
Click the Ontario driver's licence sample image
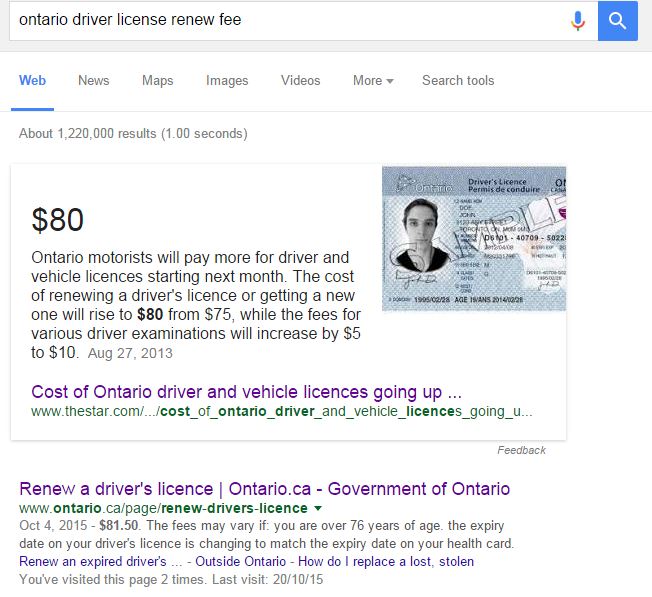[474, 239]
